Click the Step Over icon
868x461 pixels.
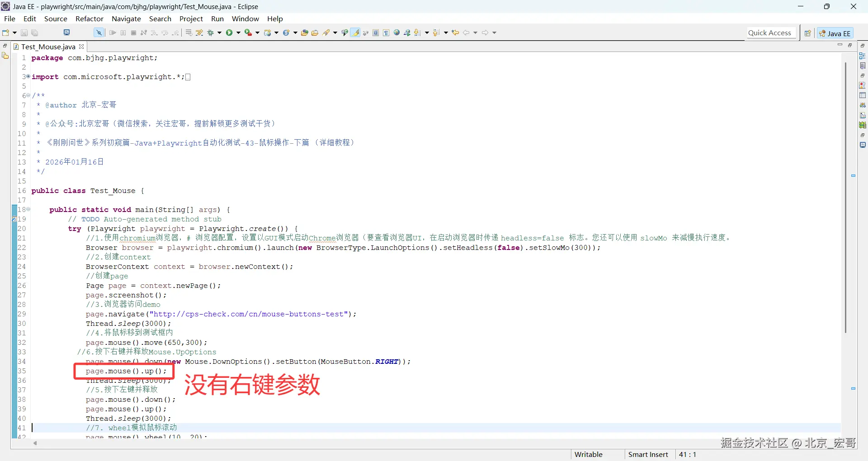165,33
